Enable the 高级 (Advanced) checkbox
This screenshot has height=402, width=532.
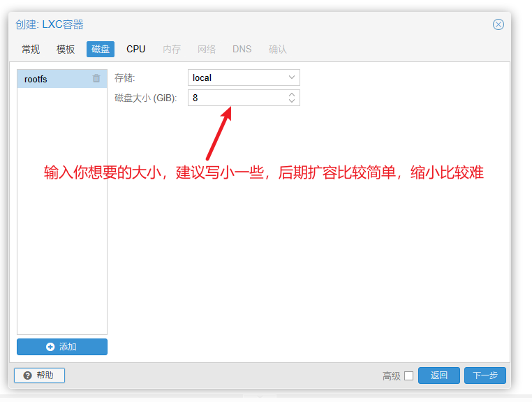tap(409, 376)
